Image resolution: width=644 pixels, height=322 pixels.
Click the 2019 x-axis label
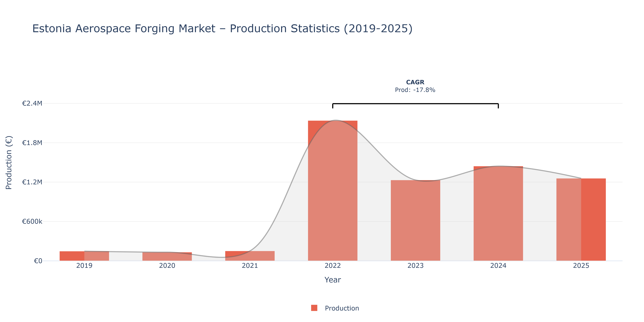[84, 266]
